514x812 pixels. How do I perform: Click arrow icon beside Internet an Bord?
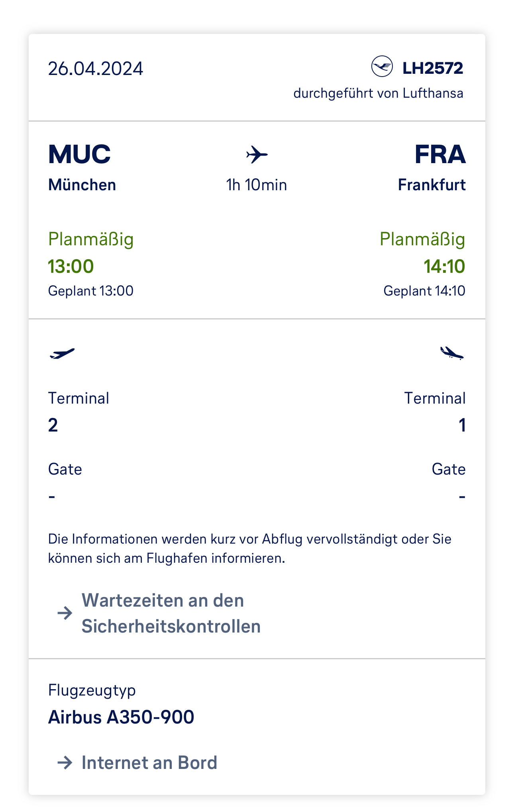pyautogui.click(x=65, y=763)
